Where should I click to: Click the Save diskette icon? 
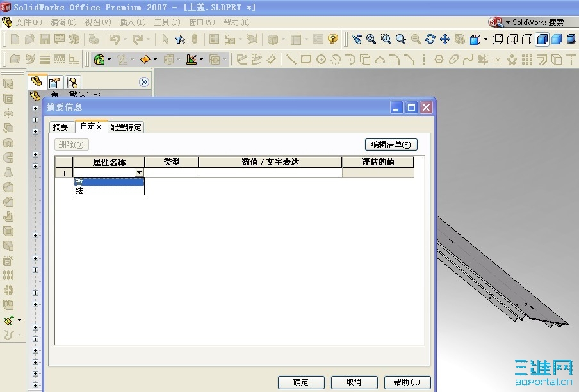(x=45, y=39)
